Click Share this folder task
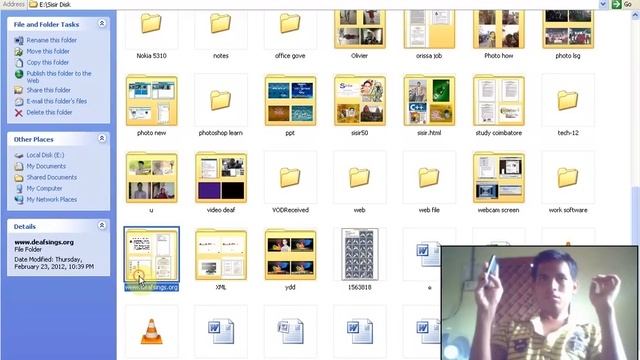Viewport: 640px width, 360px height. coord(48,90)
